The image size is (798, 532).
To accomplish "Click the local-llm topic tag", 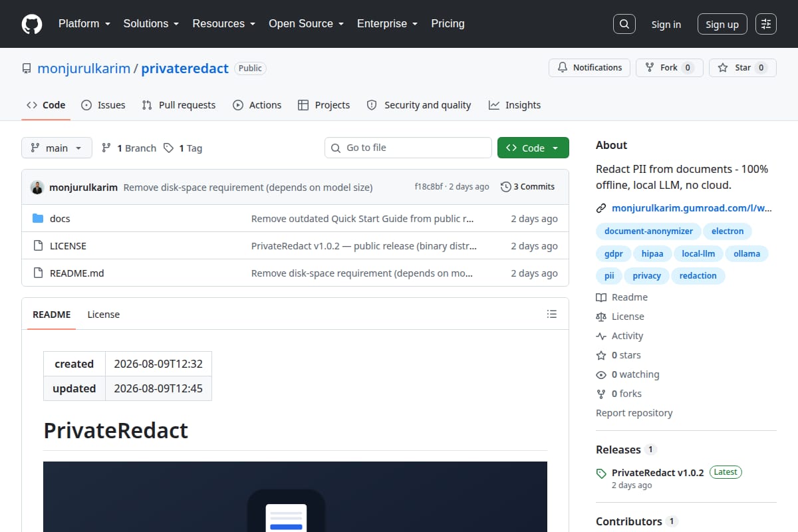I will point(698,253).
